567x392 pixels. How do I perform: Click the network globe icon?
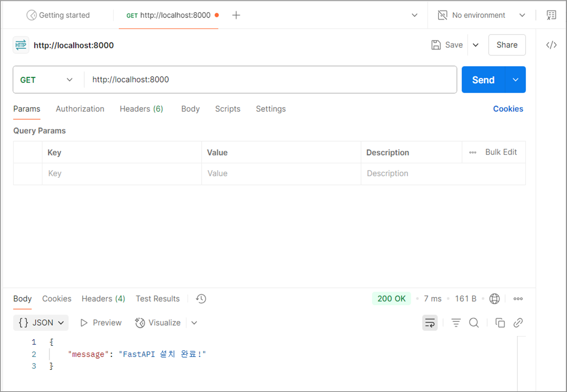(x=494, y=299)
